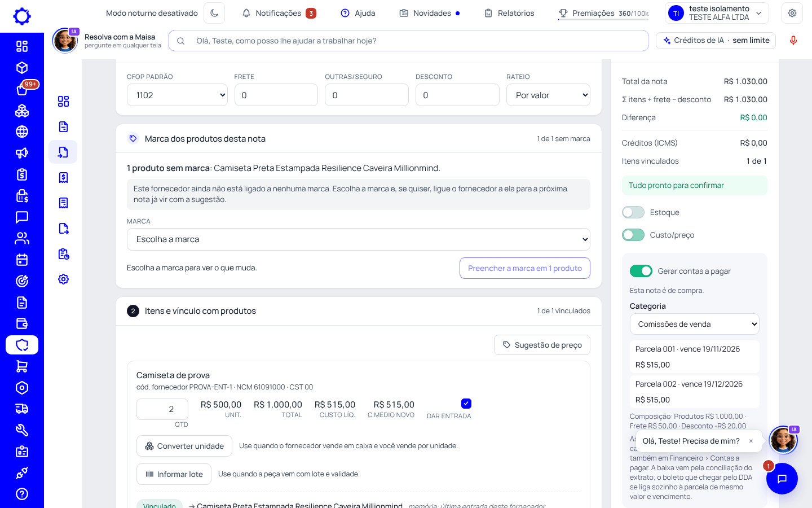Open the shopping cart icon in sidebar
Screen dimensions: 812x508
pos(22,366)
